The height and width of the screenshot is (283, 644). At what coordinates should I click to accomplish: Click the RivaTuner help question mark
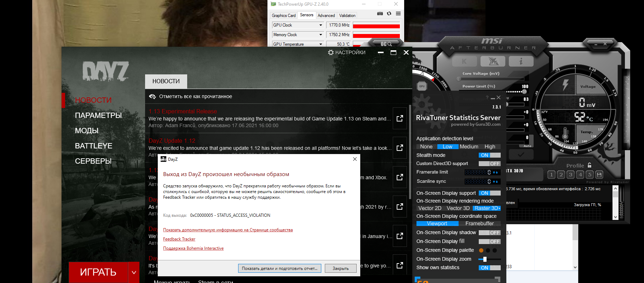point(487,97)
